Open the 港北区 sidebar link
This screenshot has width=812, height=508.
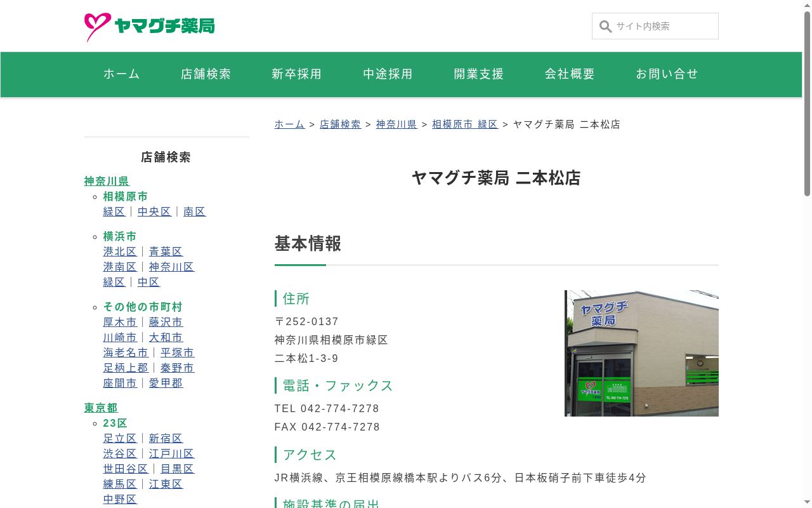coord(120,252)
